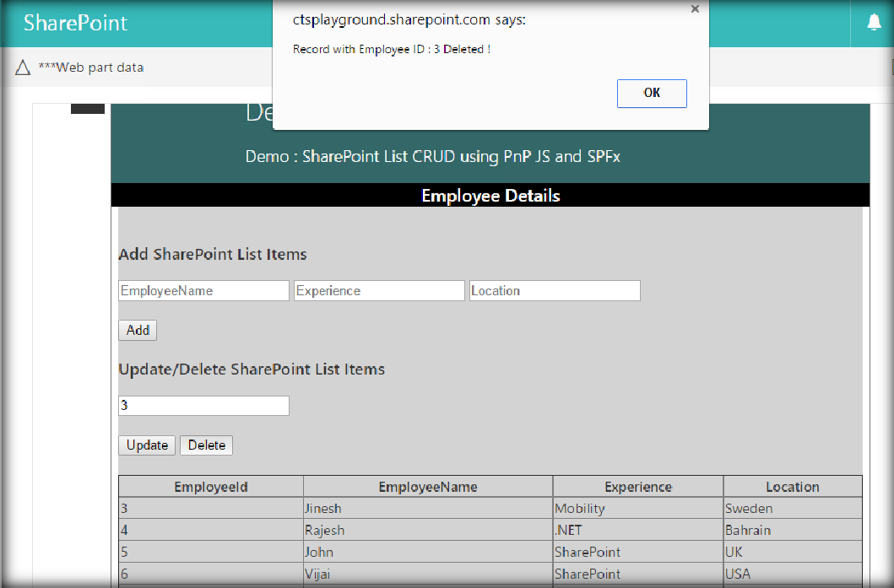The height and width of the screenshot is (588, 894).
Task: Click the Add button
Action: 138,331
